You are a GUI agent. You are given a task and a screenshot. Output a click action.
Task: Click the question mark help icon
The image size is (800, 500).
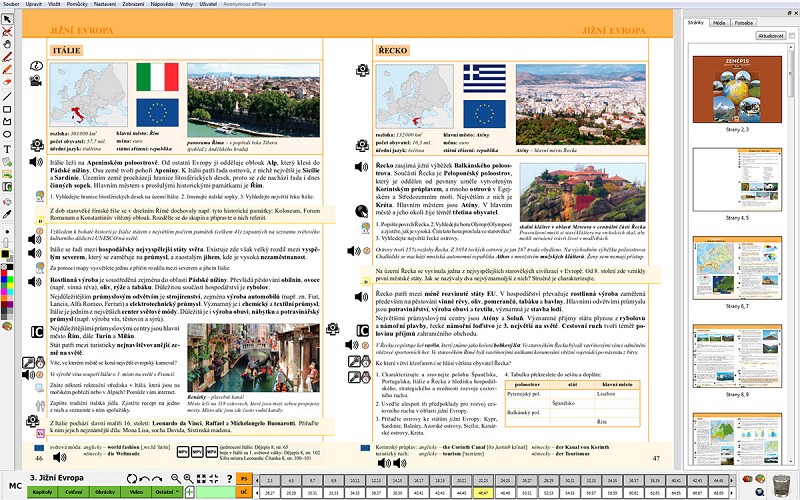tap(229, 479)
